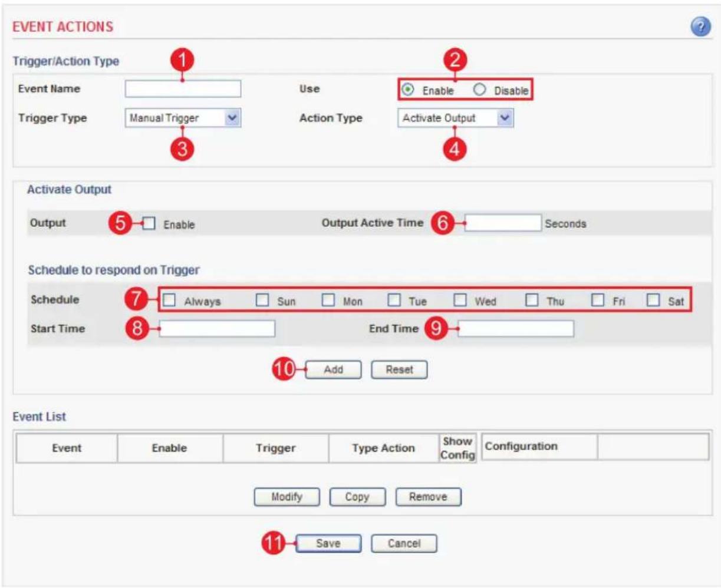The image size is (721, 588).
Task: Click the Event Name input field
Action: pos(183,89)
